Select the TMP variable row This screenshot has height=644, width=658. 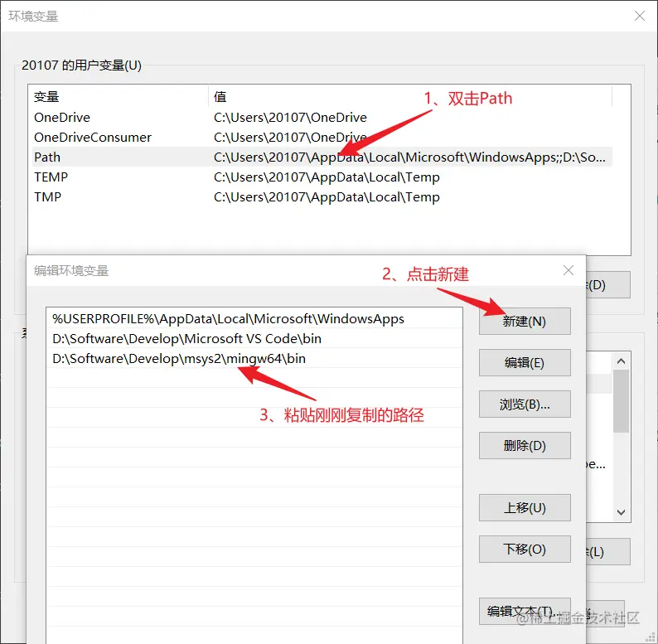point(322,197)
